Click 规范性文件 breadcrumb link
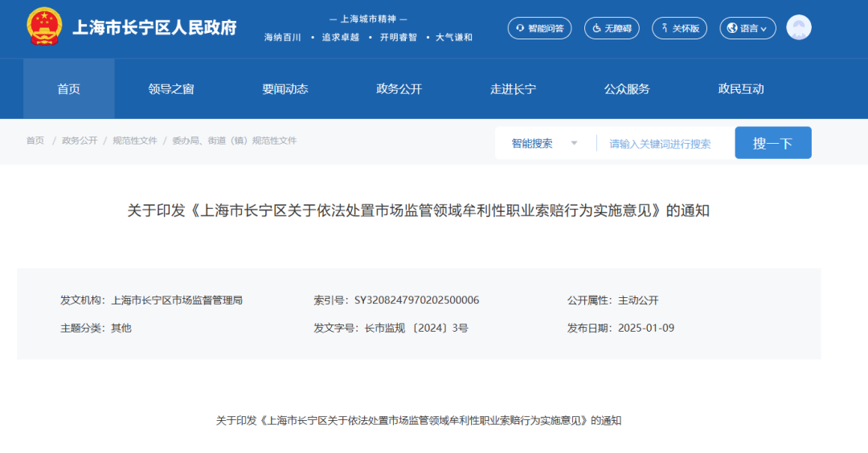Image resolution: width=868 pixels, height=453 pixels. tap(134, 141)
